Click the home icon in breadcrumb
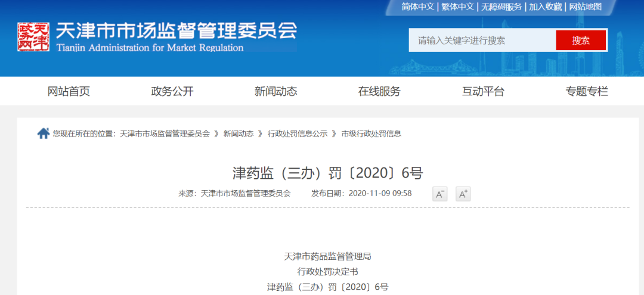Screen dimensions: 644x295 pos(44,133)
